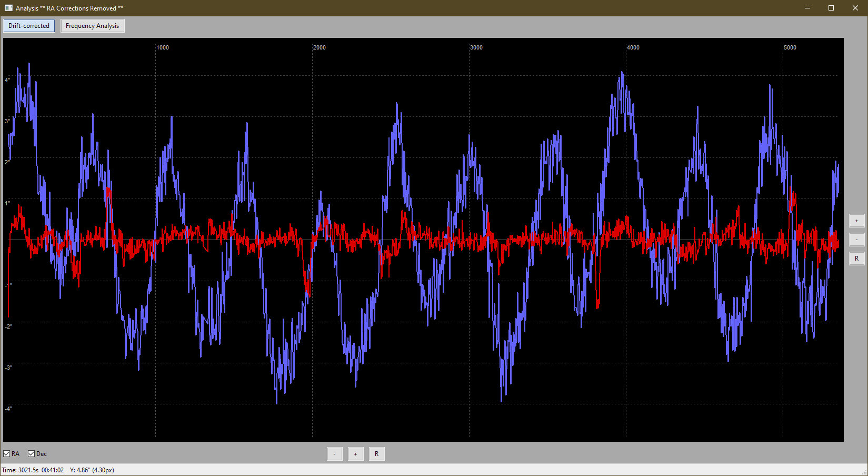Switch to the Drift-corrected view

(29, 26)
